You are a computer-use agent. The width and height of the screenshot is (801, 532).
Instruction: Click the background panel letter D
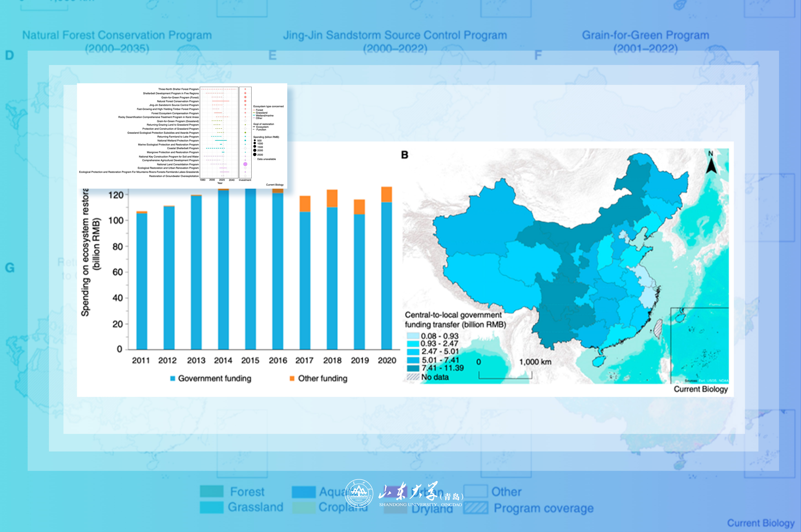tap(10, 55)
